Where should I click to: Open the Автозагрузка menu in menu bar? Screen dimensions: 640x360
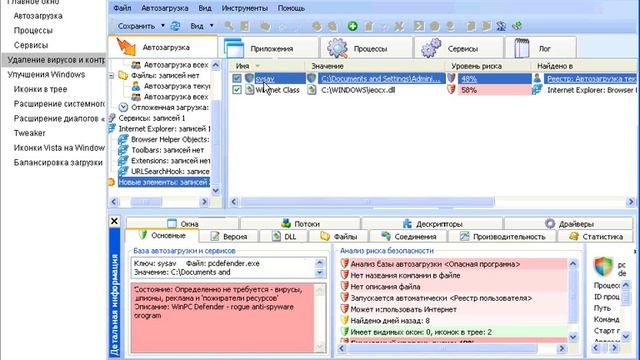(164, 8)
